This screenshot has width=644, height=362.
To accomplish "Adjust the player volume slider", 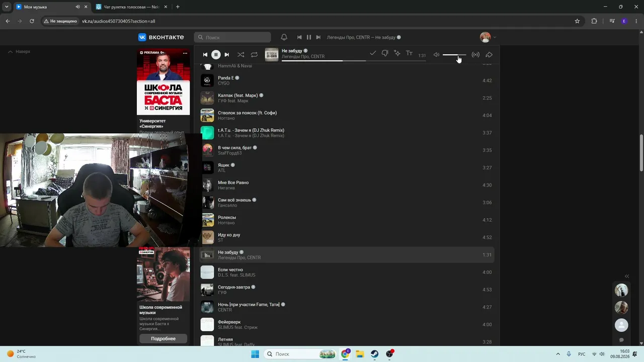I will (x=454, y=54).
